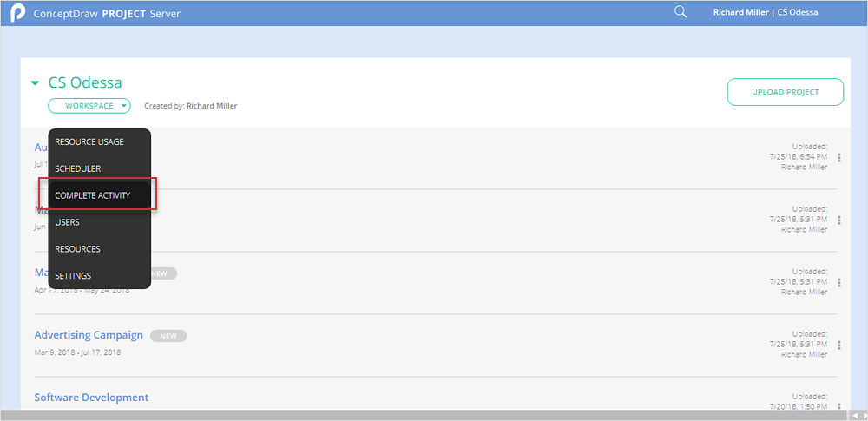Open three-dot menu for project uploaded 6:54 PM
The width and height of the screenshot is (868, 421).
point(839,158)
